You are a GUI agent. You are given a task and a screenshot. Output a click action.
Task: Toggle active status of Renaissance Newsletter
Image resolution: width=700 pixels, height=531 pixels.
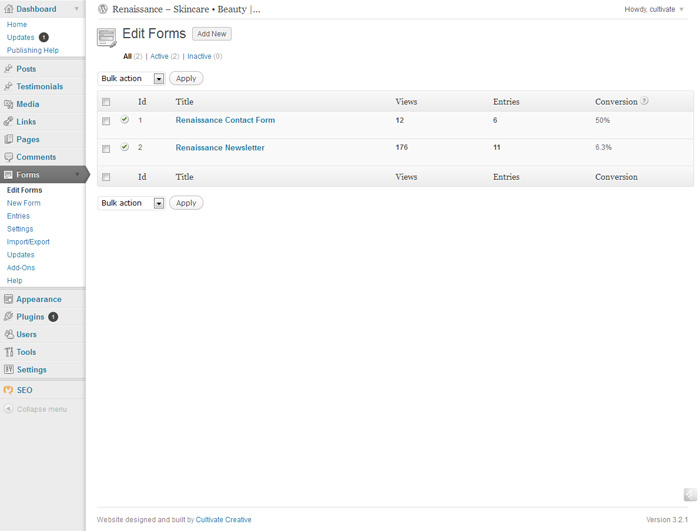pos(125,147)
